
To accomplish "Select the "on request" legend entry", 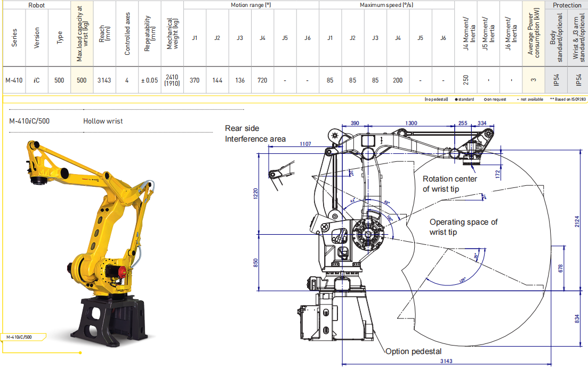I will [495, 99].
